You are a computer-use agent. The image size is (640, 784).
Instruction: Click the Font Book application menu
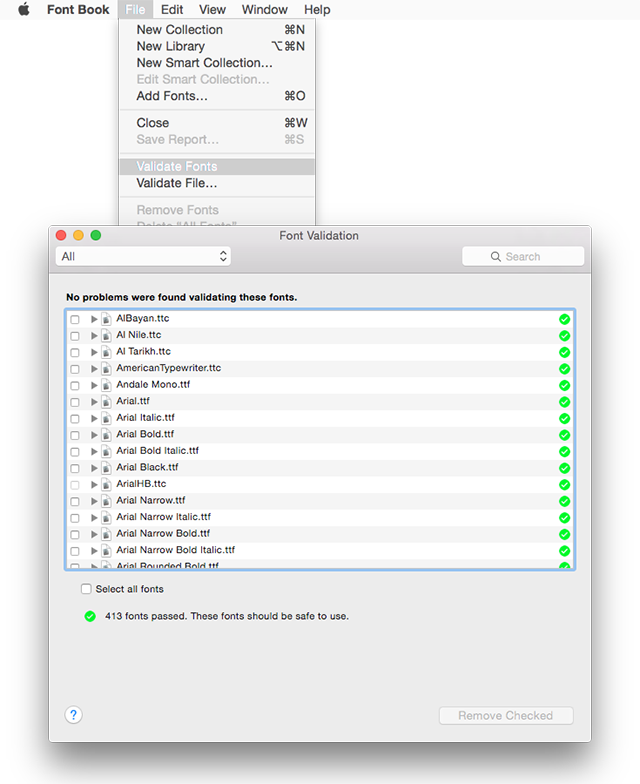[x=78, y=10]
